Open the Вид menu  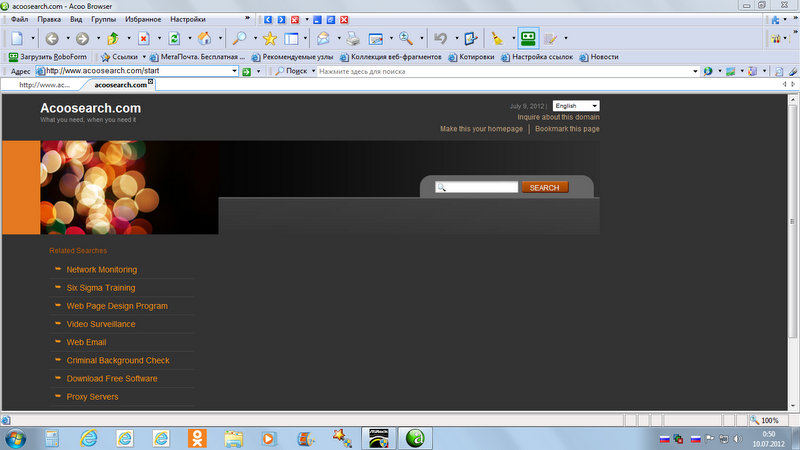(x=76, y=19)
